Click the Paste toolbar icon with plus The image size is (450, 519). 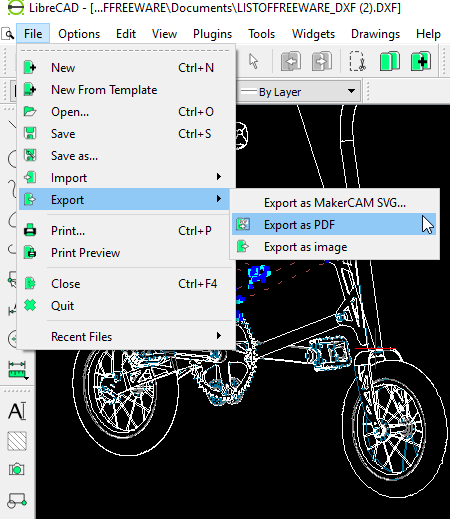[421, 61]
